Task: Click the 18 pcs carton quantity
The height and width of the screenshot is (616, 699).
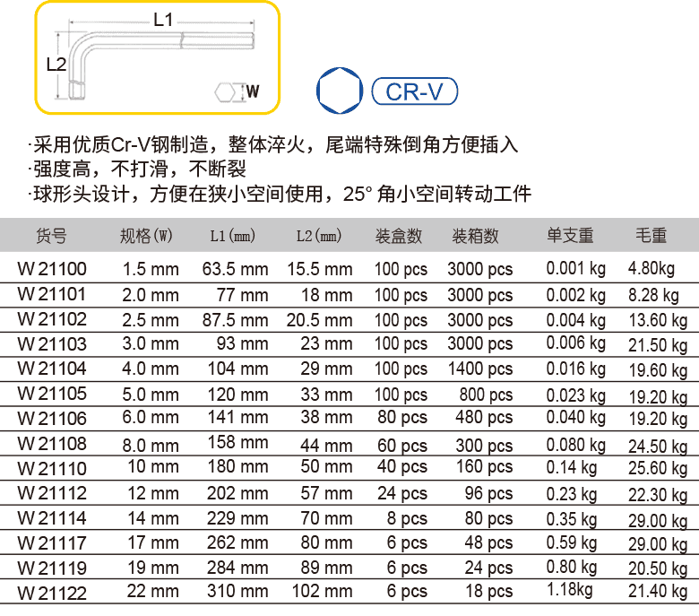Action: coord(489,591)
